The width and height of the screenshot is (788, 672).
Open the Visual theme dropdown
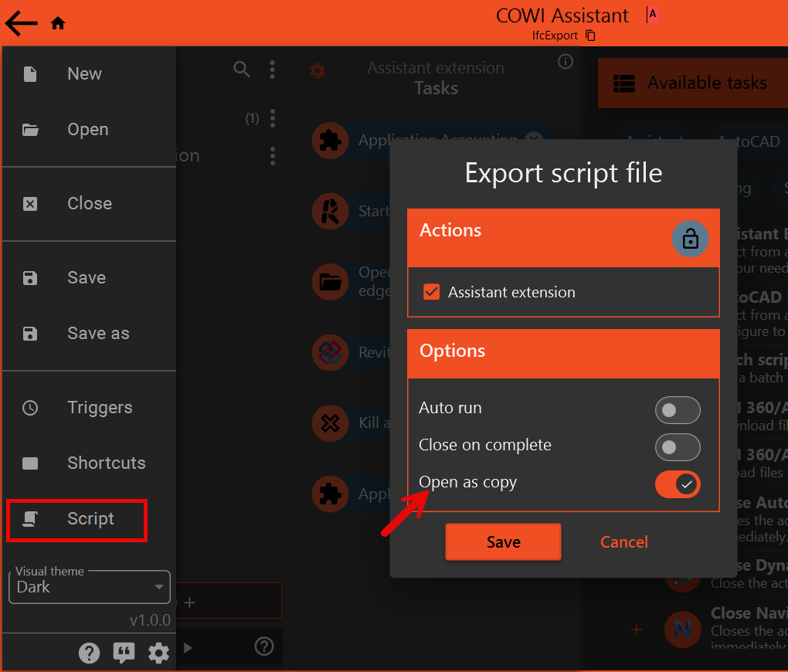click(x=89, y=587)
